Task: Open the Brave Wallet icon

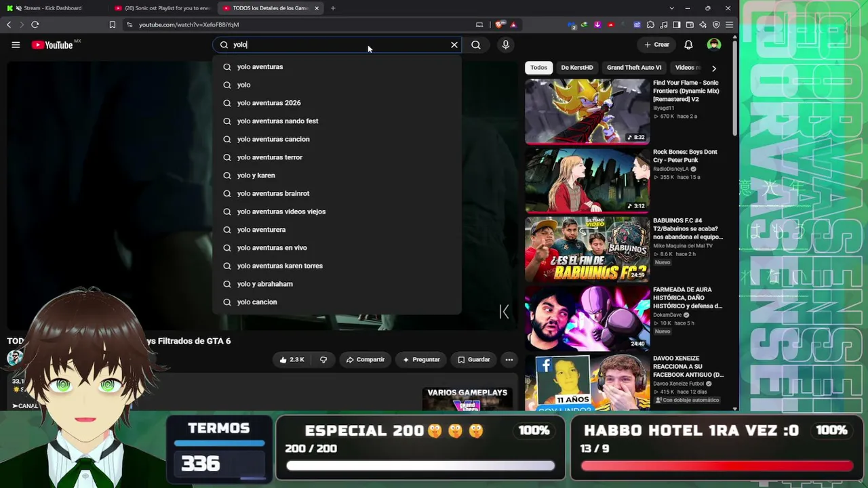Action: pos(690,24)
